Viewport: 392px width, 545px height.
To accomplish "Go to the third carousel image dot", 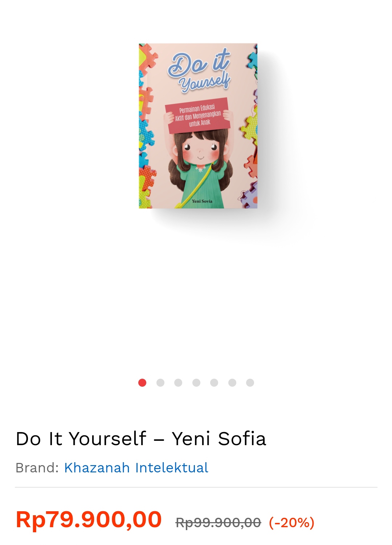I will [x=178, y=383].
